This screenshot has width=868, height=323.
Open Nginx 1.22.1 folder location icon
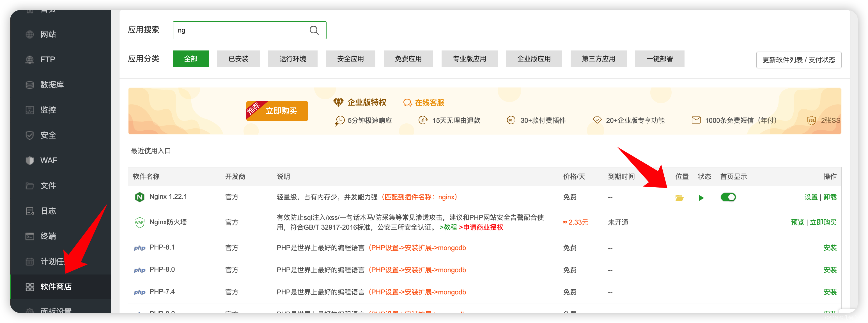(x=679, y=198)
